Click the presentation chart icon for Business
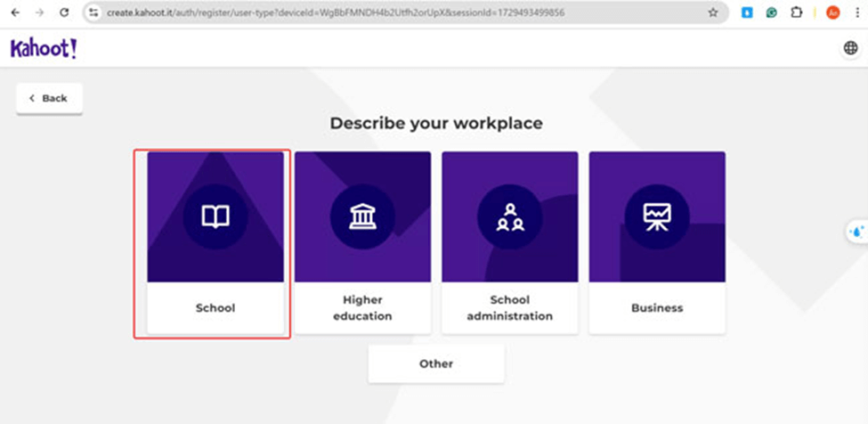This screenshot has height=424, width=868. [657, 217]
